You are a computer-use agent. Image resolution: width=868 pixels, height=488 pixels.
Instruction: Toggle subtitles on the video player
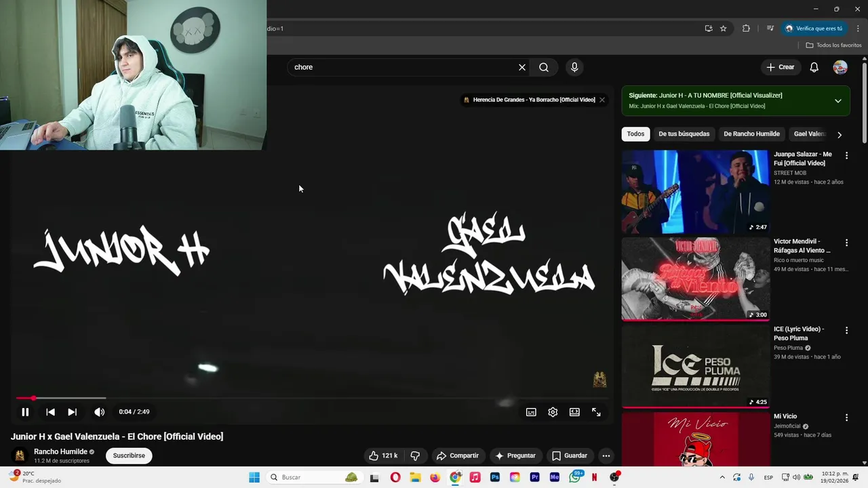531,412
